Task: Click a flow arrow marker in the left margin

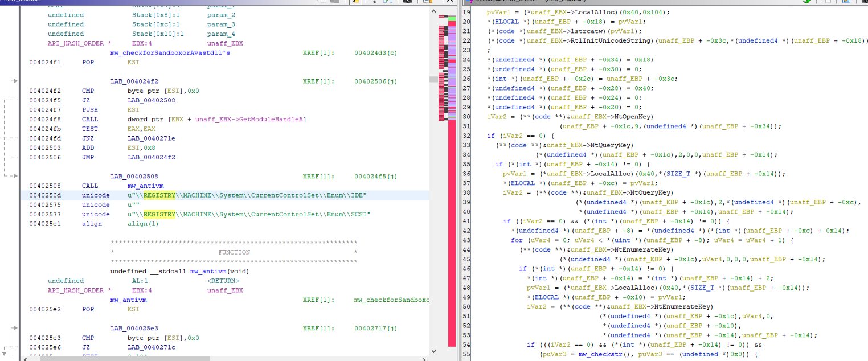Action: (x=14, y=80)
